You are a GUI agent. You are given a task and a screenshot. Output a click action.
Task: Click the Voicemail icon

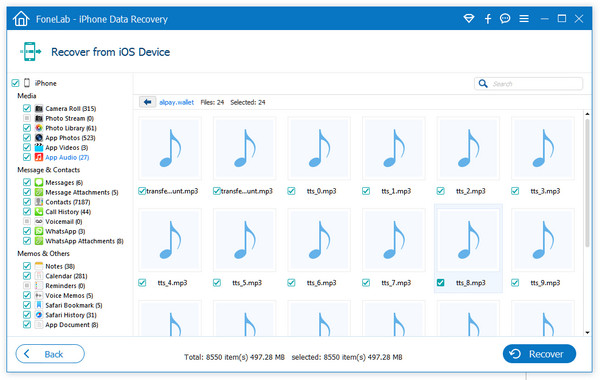point(39,221)
